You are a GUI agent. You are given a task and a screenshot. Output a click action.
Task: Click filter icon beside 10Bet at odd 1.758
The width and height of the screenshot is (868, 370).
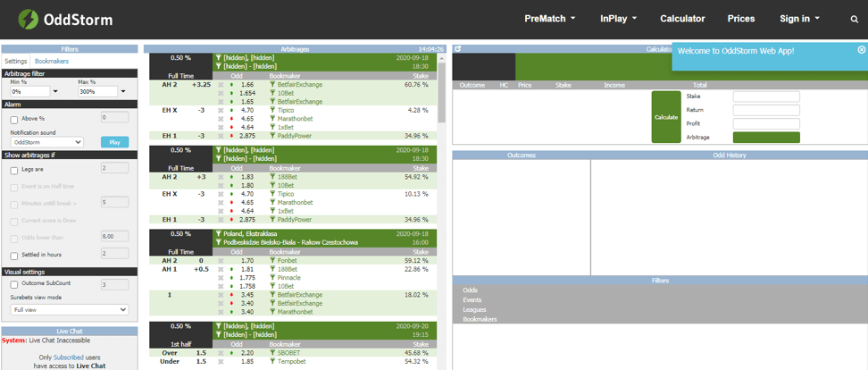[272, 286]
